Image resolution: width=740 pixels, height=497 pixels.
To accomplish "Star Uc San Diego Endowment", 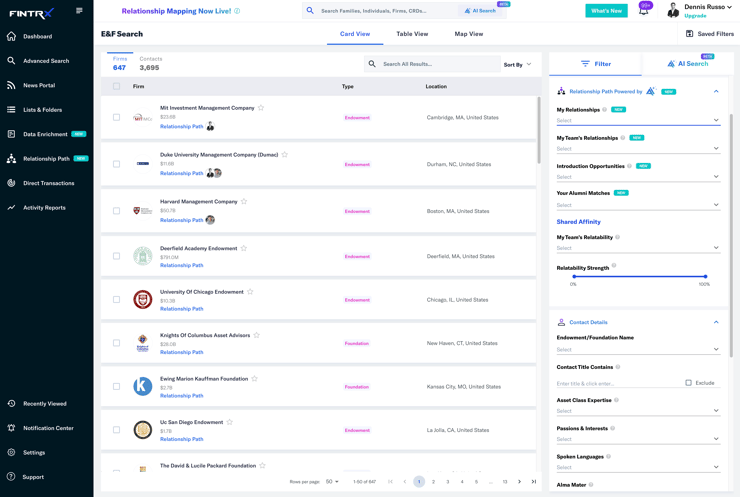I will pyautogui.click(x=230, y=422).
